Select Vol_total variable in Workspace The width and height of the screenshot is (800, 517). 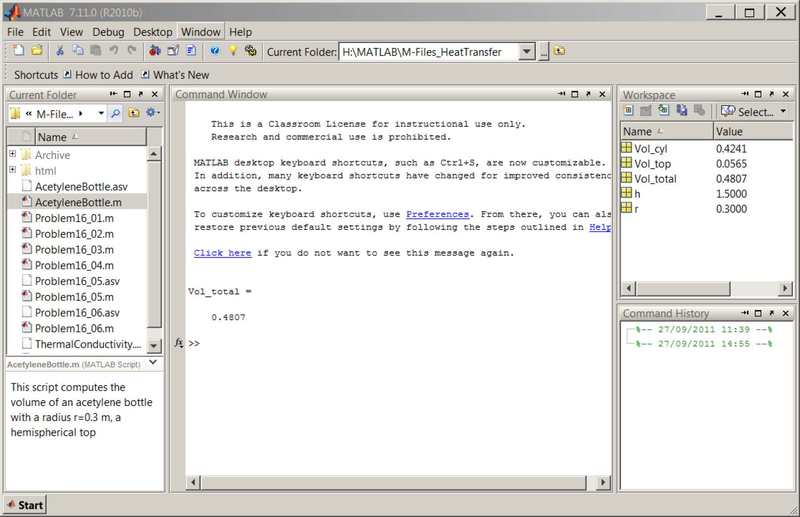coord(655,179)
